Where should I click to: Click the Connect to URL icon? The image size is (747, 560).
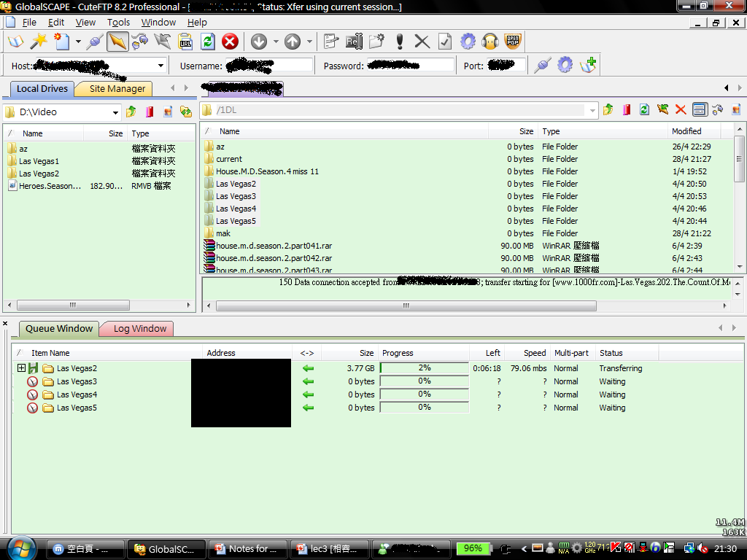[185, 42]
